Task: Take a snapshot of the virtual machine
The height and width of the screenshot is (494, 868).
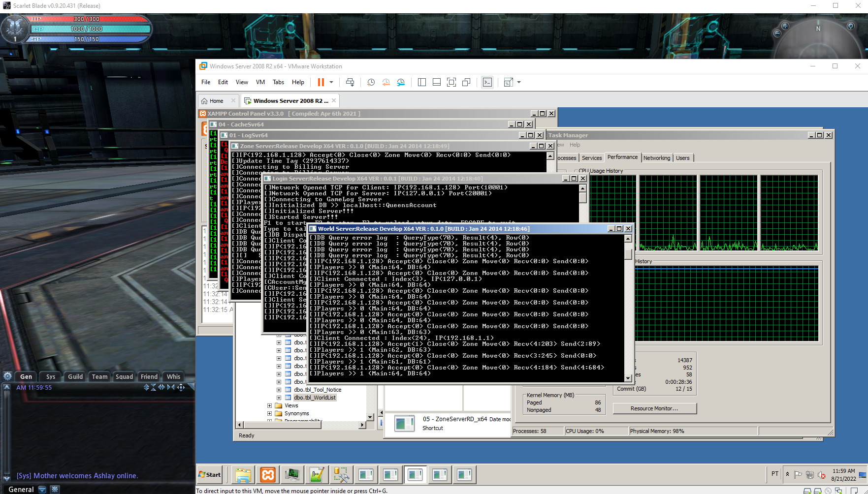Action: 371,82
